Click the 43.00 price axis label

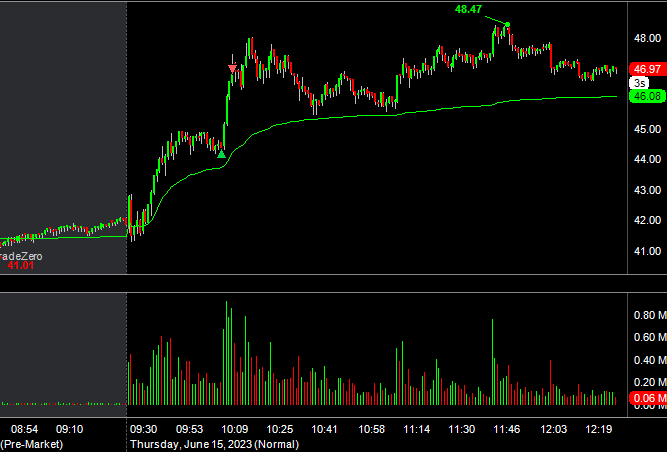[647, 190]
